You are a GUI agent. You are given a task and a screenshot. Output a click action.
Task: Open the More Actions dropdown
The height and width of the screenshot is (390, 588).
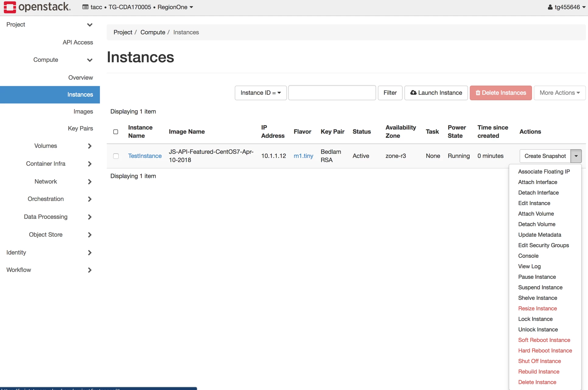coord(559,93)
